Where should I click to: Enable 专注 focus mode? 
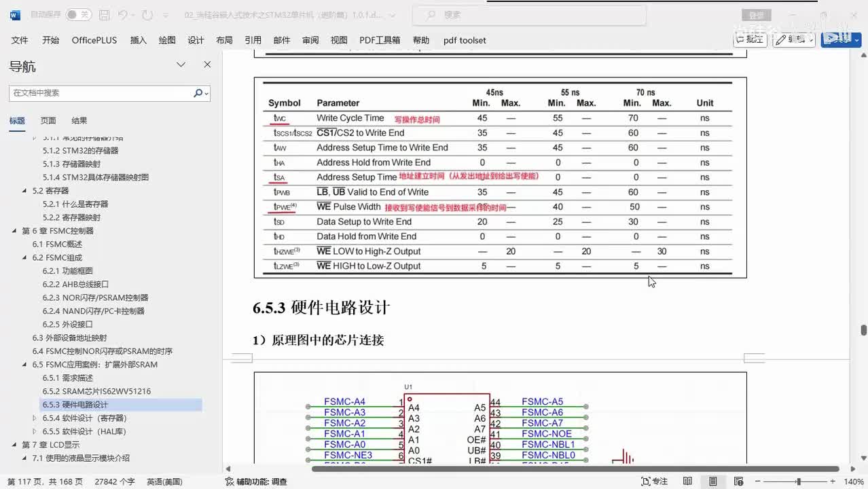(x=655, y=482)
